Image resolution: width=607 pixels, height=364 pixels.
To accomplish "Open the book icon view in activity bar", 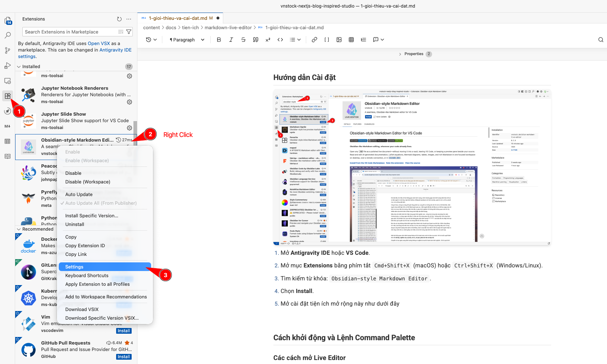I will 8,156.
